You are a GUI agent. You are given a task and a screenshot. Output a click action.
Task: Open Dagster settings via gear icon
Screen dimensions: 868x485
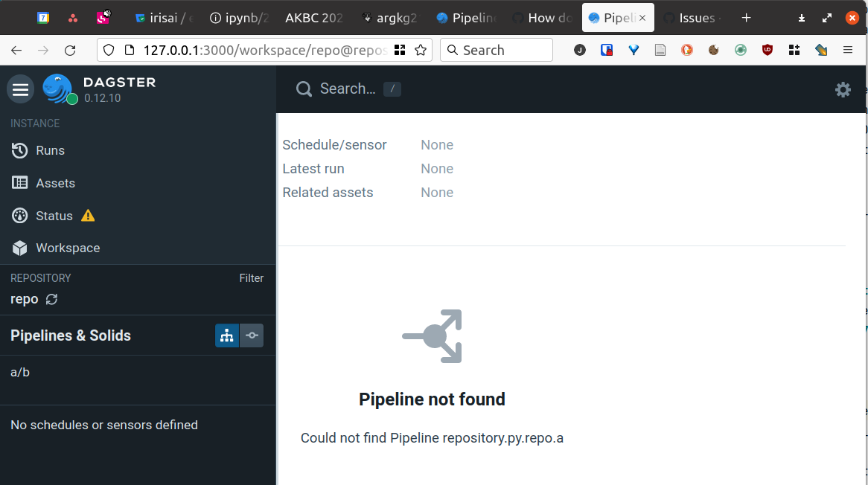(843, 89)
